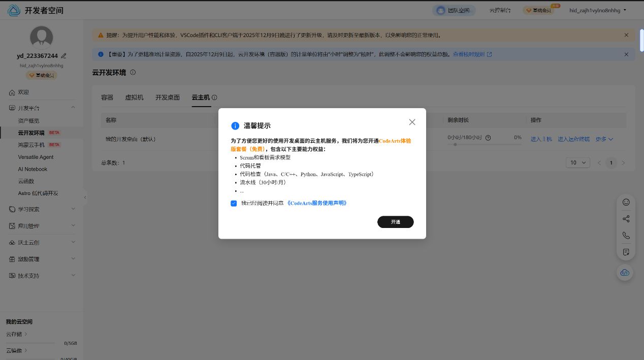Click the 技术支持 sidebar icon
Screen dimensions: 644x360
[x=12, y=276]
